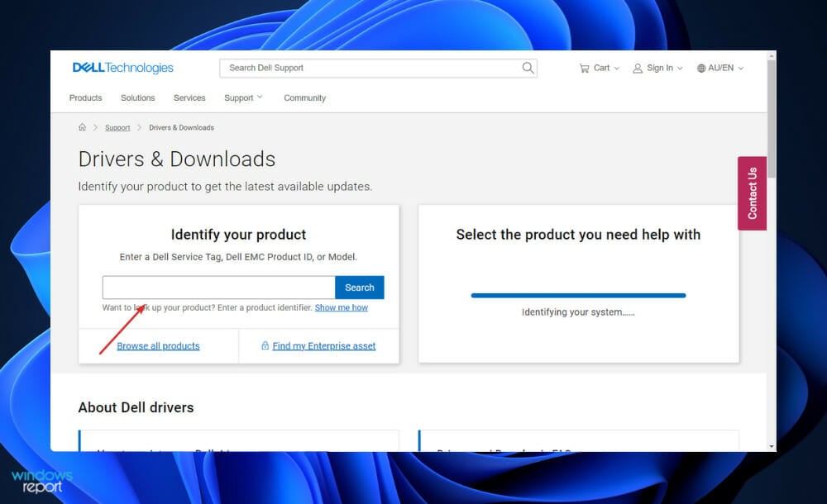Click the Browse all products link
Screen dimensions: 827x504
pyautogui.click(x=158, y=346)
